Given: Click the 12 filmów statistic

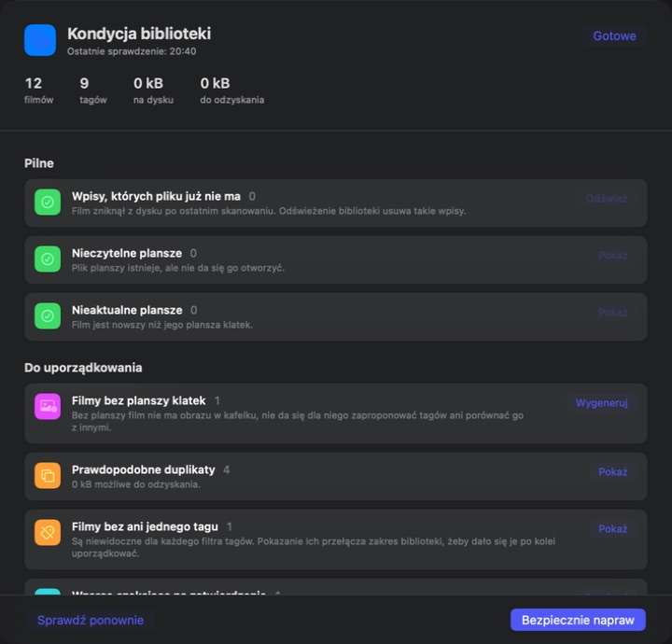Looking at the screenshot, I should 38,91.
